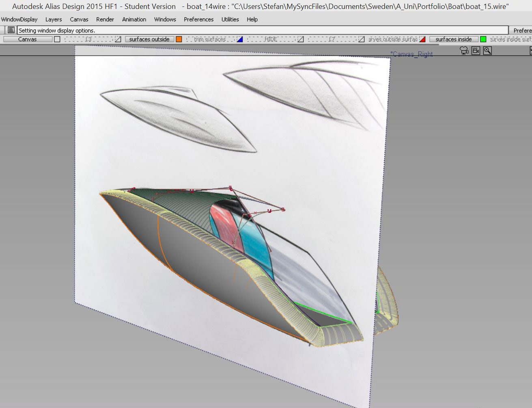Click the L3 layer diagonal visibility box
532x408 pixels.
[x=118, y=39]
